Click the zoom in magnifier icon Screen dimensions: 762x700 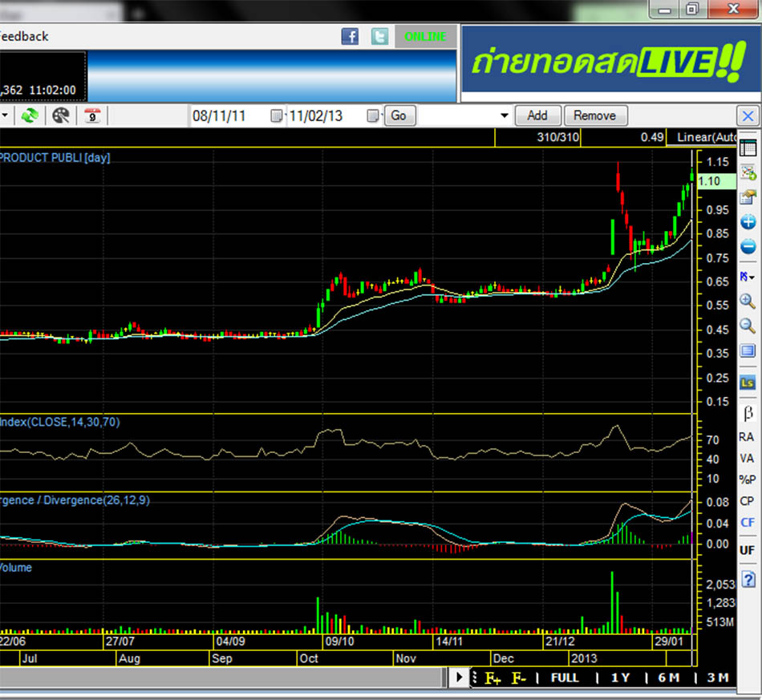pyautogui.click(x=748, y=301)
